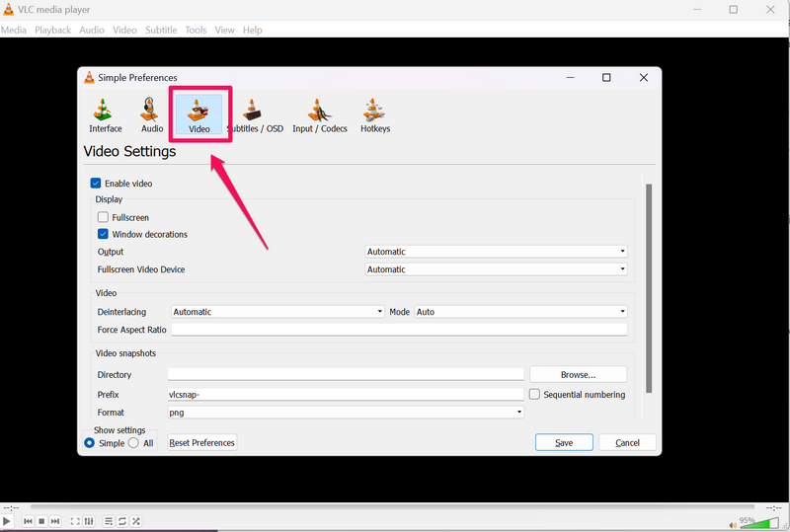Open the Deinterlacing dropdown
The width and height of the screenshot is (790, 532).
click(277, 311)
